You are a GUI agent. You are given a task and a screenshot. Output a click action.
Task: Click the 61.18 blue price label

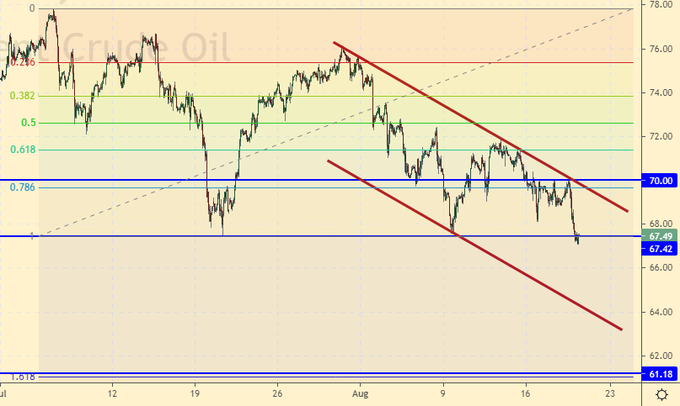click(x=659, y=373)
